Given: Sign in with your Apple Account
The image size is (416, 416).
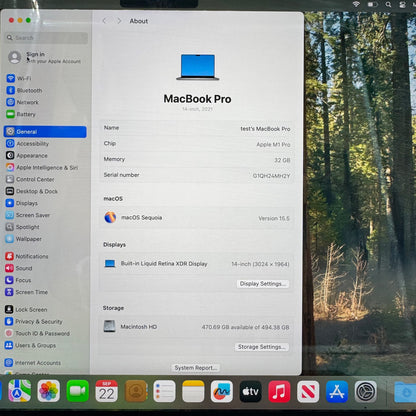Looking at the screenshot, I should click(x=45, y=57).
